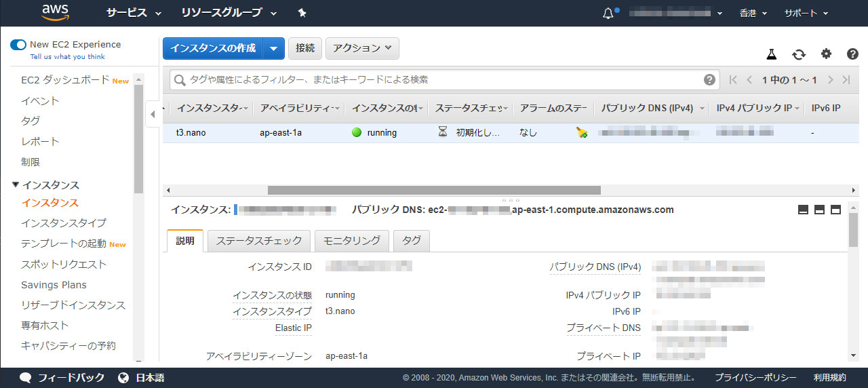Open スポットリクエスト in sidebar
The height and width of the screenshot is (388, 868).
[64, 264]
